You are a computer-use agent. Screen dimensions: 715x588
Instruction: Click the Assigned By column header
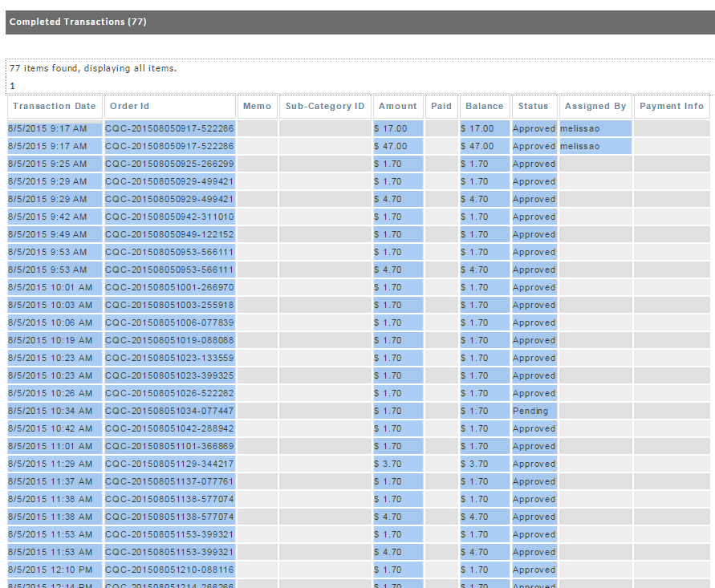[x=595, y=106]
